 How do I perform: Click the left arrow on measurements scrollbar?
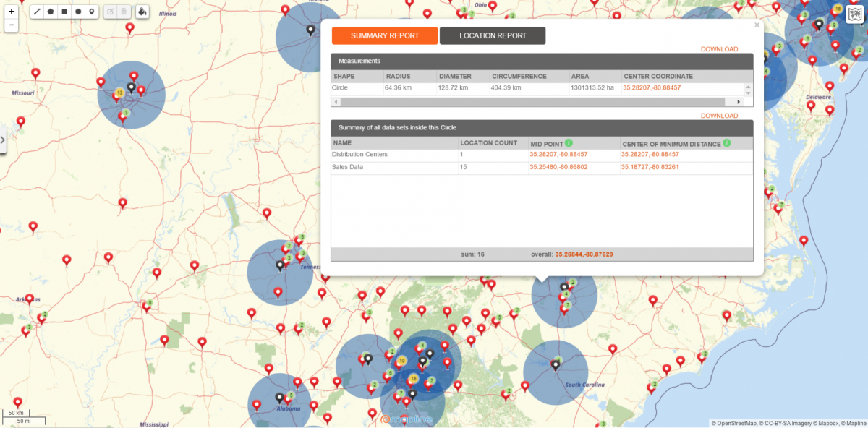[x=335, y=101]
